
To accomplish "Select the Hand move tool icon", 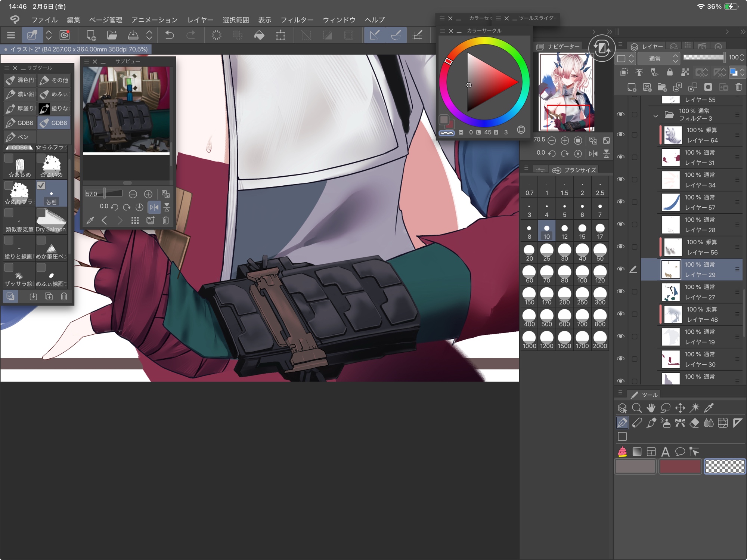I will 651,408.
